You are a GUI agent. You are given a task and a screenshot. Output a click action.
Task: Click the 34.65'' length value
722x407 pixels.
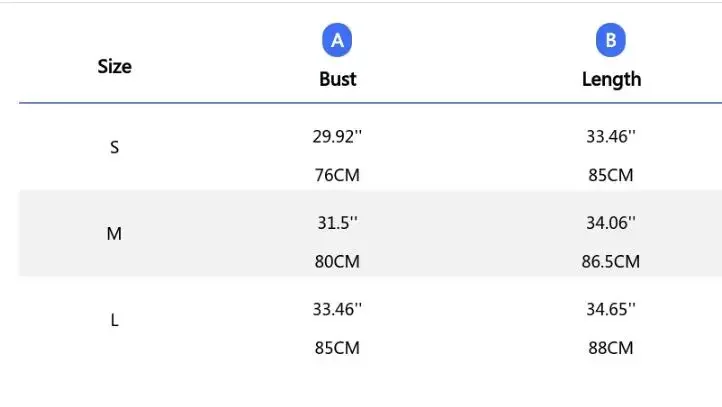611,309
